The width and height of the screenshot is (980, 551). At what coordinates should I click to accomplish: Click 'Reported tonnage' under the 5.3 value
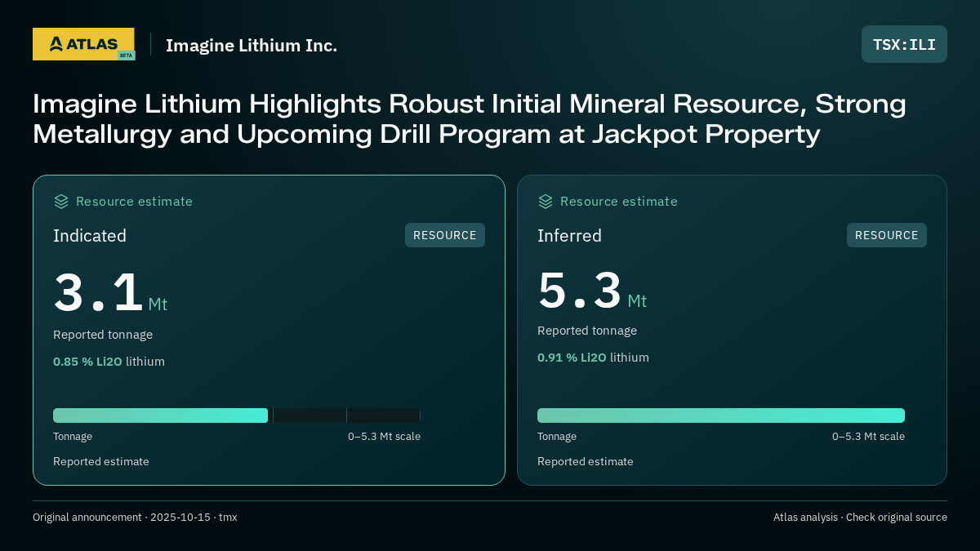(587, 331)
